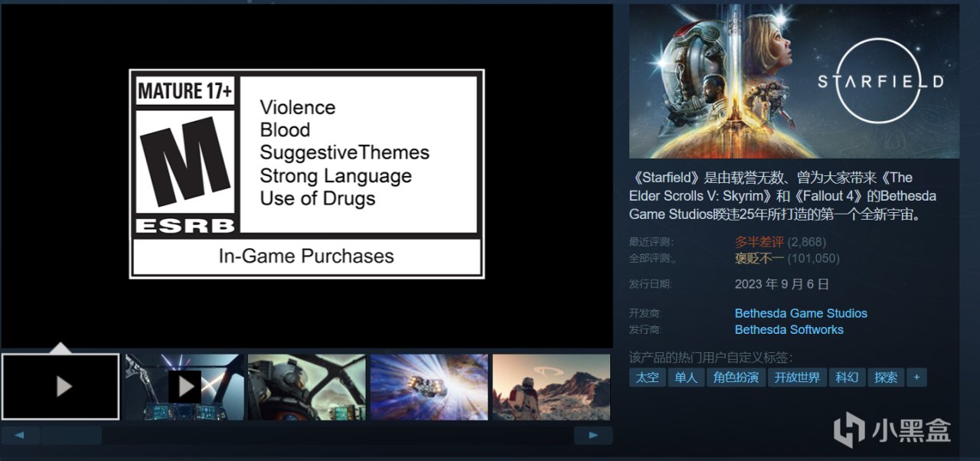
Task: Open the 褒贬不一 all reviews summary
Action: 759,258
